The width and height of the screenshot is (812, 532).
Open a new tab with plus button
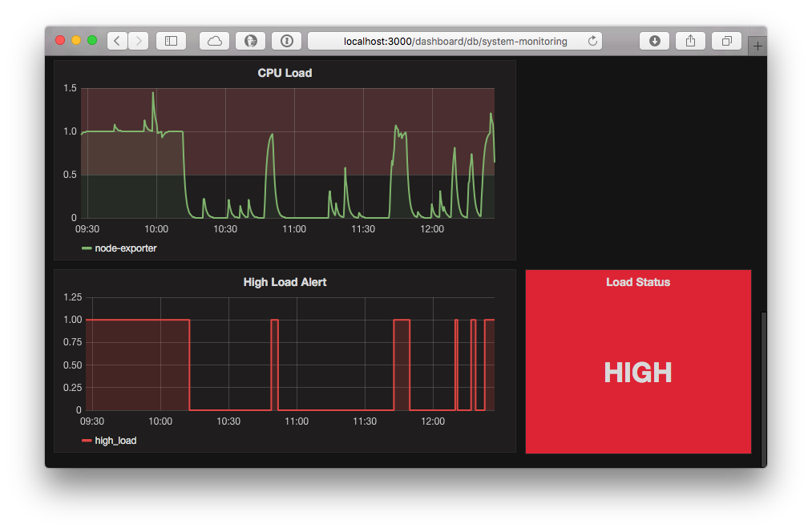tap(757, 46)
